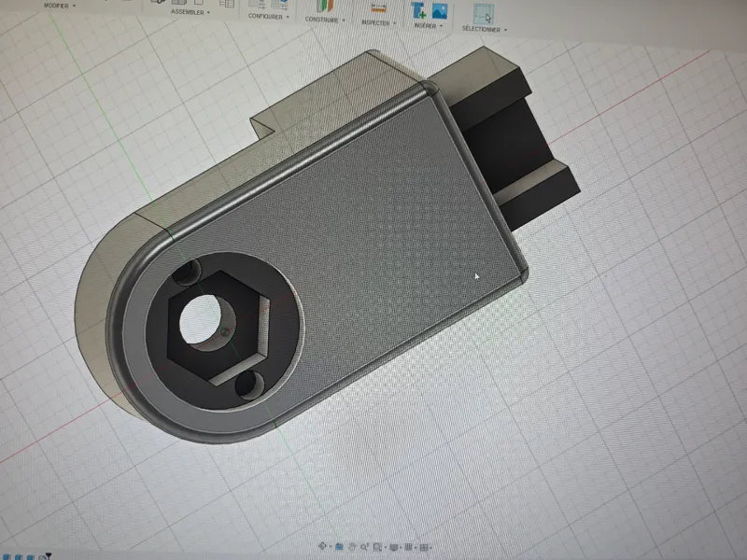Open the CONSTRUIRE dropdown menu
Viewport: 747px width, 560px height.
tap(325, 20)
